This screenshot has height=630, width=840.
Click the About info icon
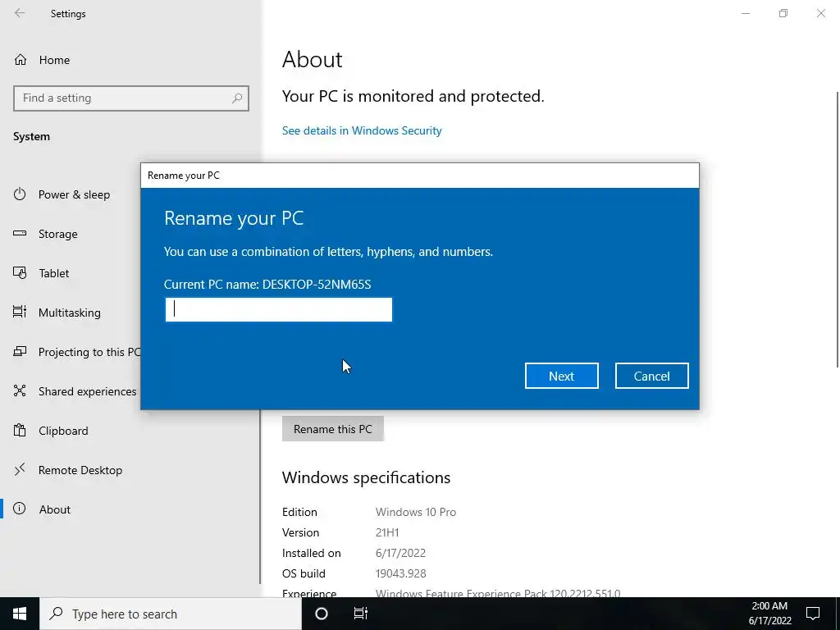20,509
